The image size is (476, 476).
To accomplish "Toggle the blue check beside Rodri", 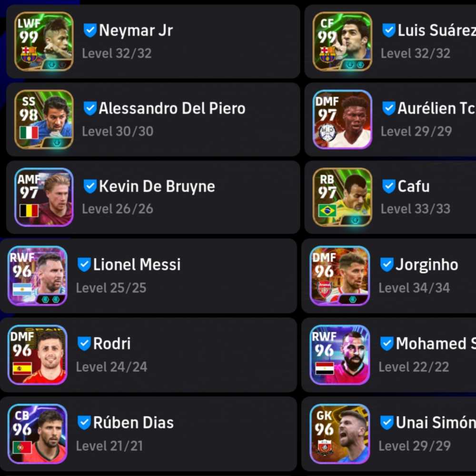I will tap(84, 344).
